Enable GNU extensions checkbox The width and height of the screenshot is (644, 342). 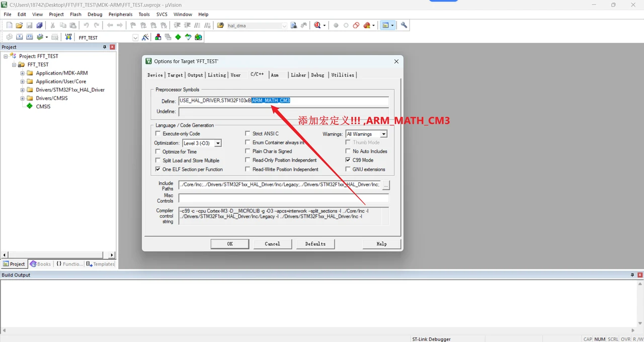point(348,169)
